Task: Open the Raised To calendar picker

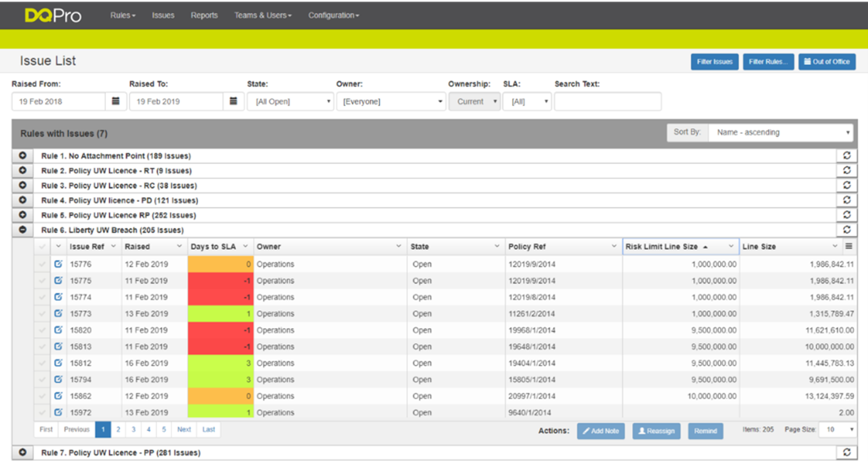Action: coord(233,101)
